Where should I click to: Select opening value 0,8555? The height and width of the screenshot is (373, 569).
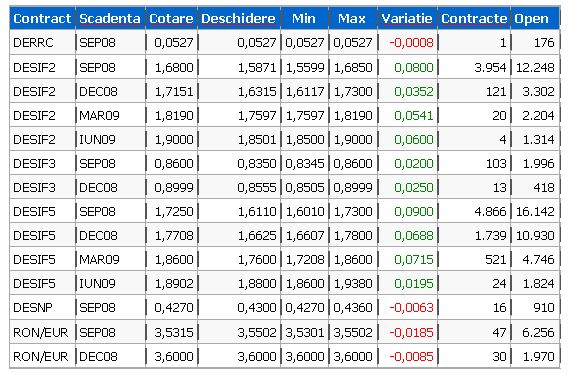pyautogui.click(x=257, y=188)
